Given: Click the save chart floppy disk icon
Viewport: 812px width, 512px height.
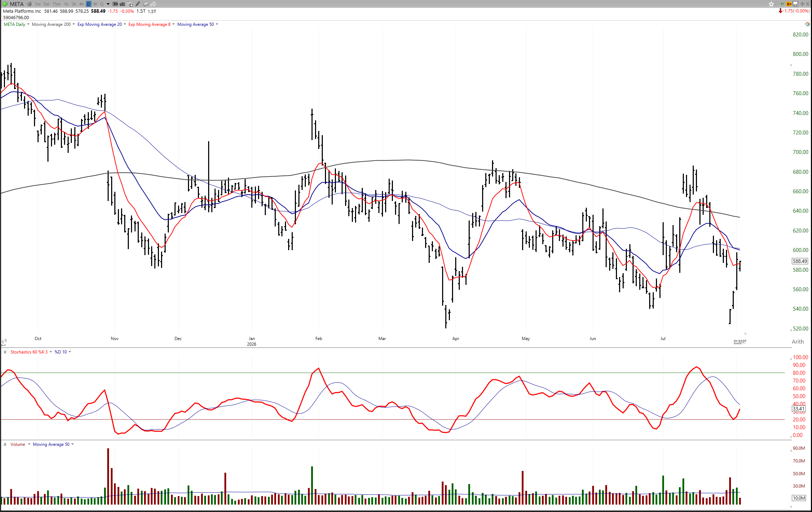Looking at the screenshot, I should point(795,4).
